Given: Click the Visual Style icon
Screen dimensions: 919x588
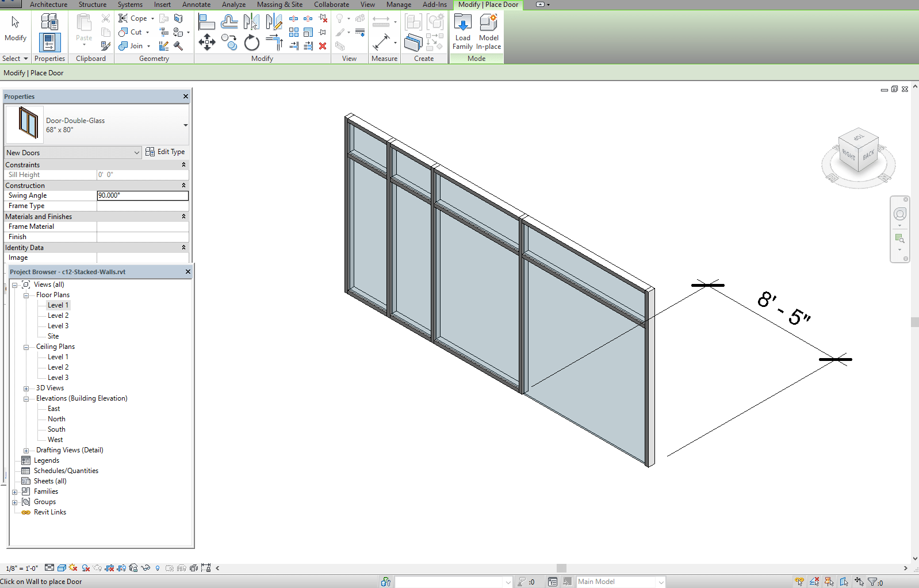Looking at the screenshot, I should pyautogui.click(x=62, y=568).
